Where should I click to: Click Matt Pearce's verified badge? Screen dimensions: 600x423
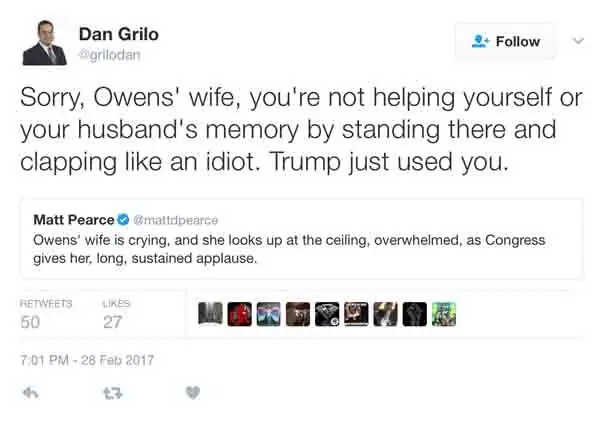coord(123,220)
